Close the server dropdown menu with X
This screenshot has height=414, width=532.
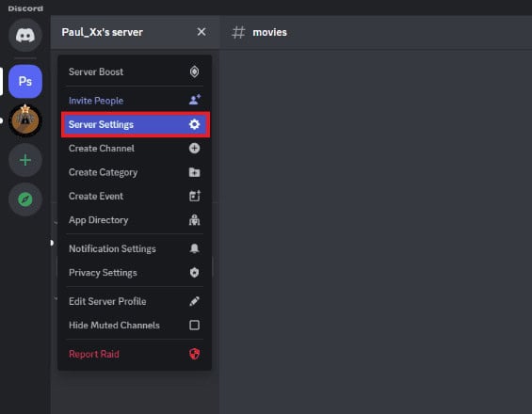(202, 32)
